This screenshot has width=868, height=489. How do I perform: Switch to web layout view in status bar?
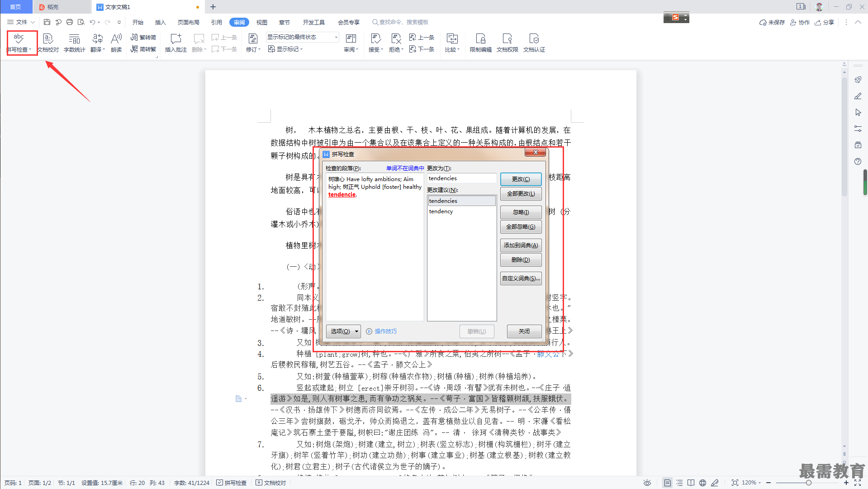coord(702,483)
